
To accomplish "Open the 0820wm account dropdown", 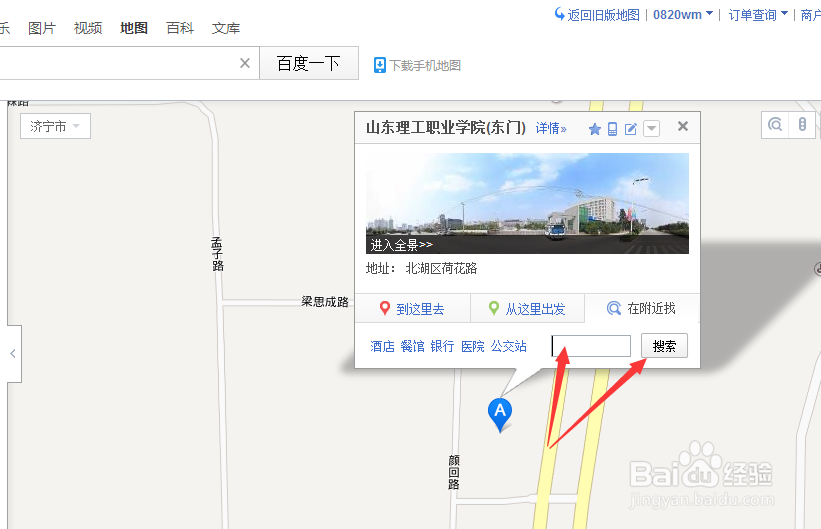I will (x=683, y=15).
